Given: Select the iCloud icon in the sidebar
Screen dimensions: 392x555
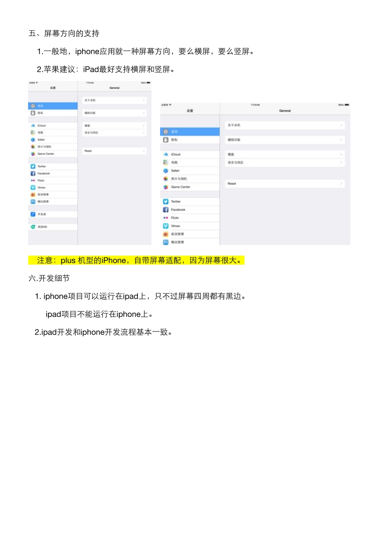Looking at the screenshot, I should (33, 126).
